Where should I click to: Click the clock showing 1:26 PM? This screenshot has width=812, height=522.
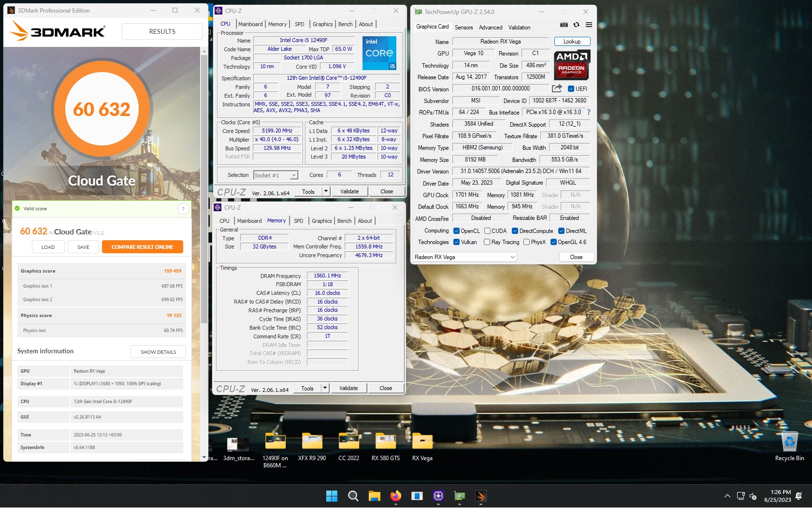click(781, 492)
